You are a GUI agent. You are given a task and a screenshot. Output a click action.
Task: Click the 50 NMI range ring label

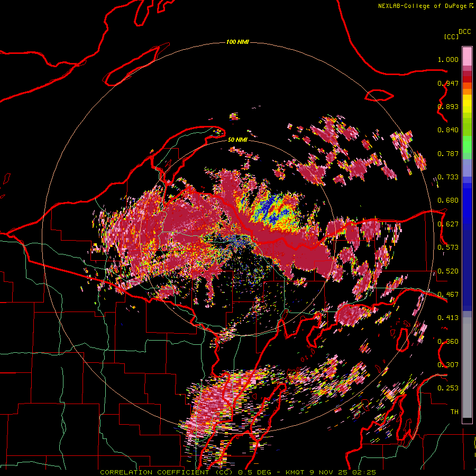237,140
